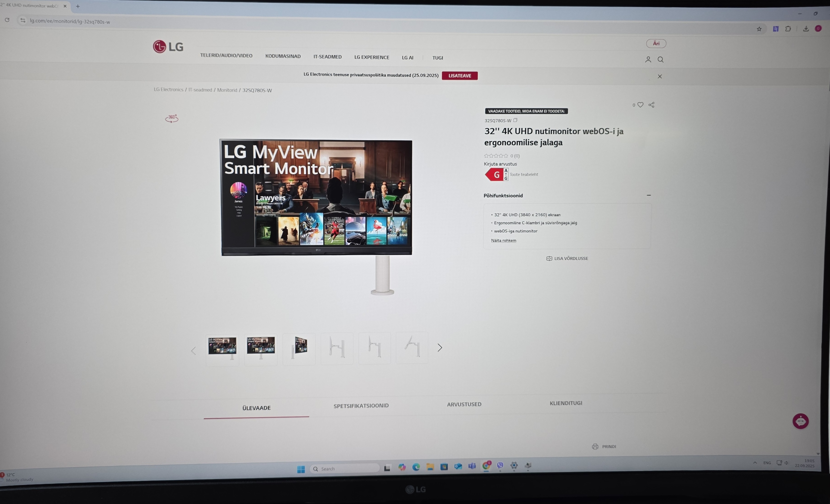Open the IT-seadmed menu

tap(328, 57)
